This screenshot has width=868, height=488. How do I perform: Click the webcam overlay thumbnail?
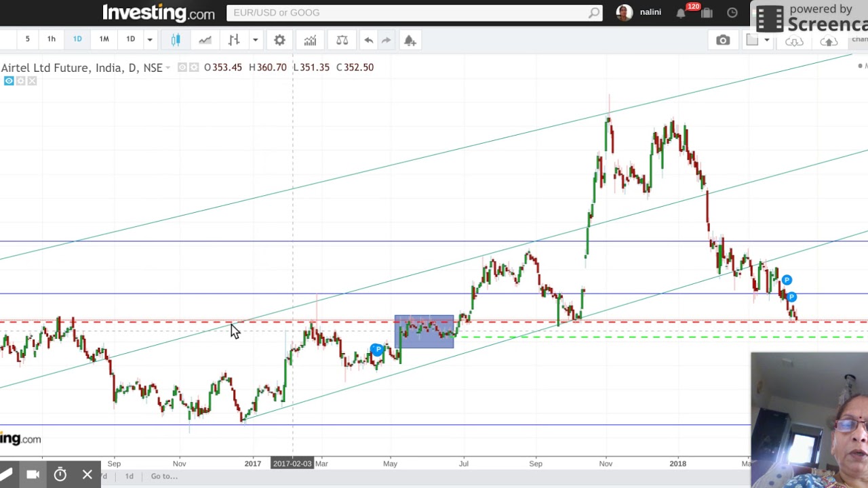tap(809, 420)
